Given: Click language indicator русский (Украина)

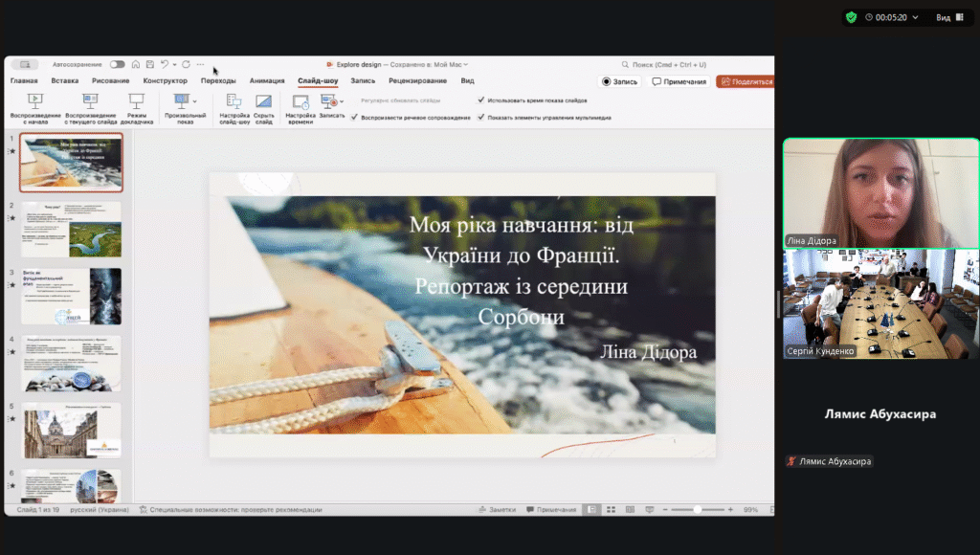Looking at the screenshot, I should pos(100,509).
